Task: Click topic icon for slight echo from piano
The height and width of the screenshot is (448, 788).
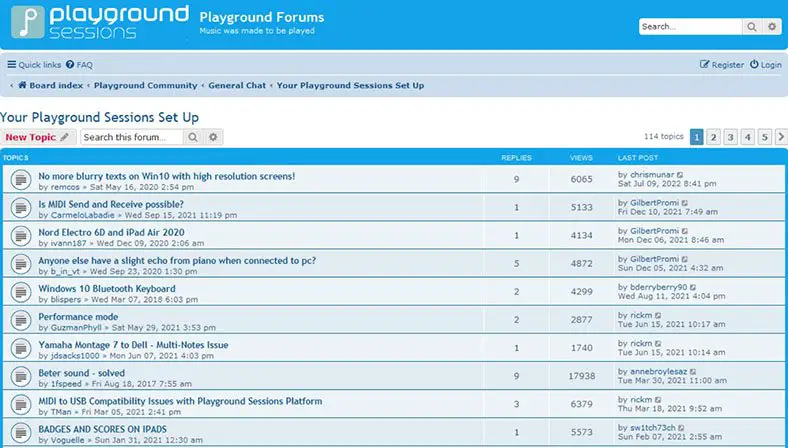Action: click(x=21, y=263)
